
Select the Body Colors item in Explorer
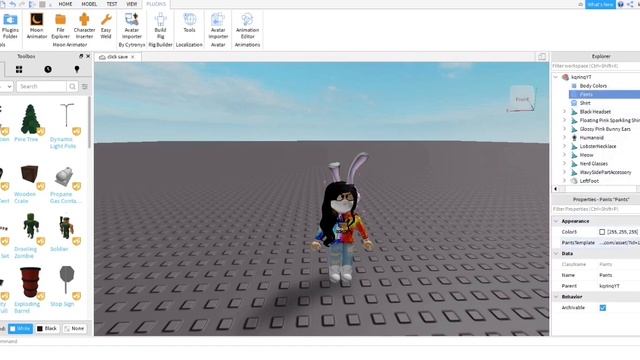pyautogui.click(x=593, y=86)
